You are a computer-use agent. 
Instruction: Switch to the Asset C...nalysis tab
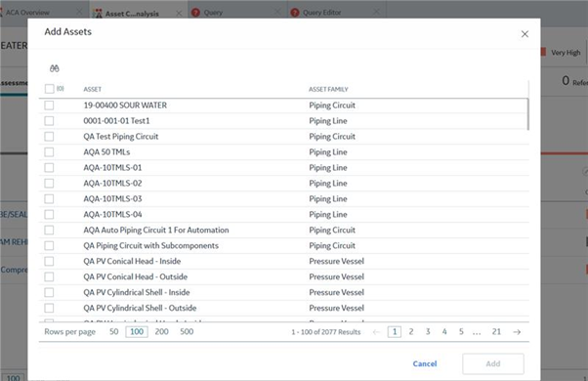[x=132, y=14]
